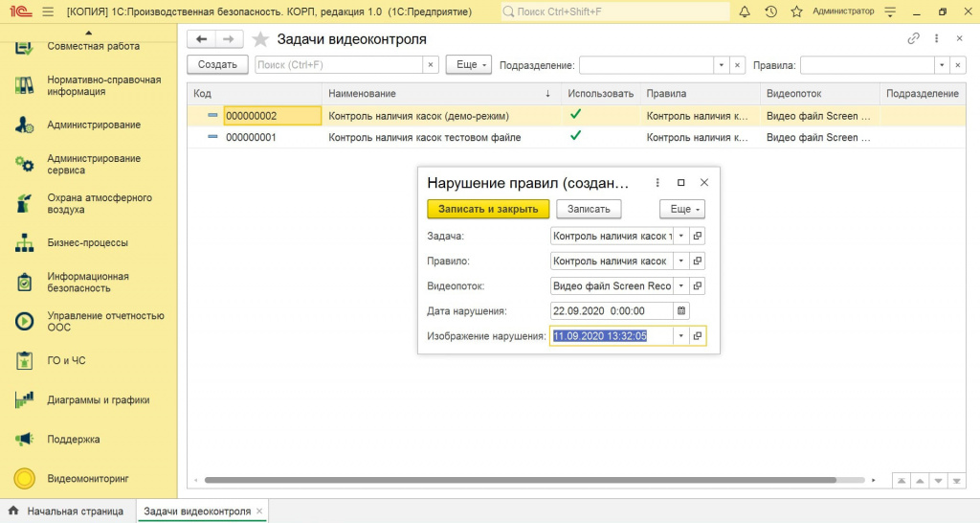Open Администрирование сервиса section
Screen dimensions: 980x523
(x=87, y=165)
